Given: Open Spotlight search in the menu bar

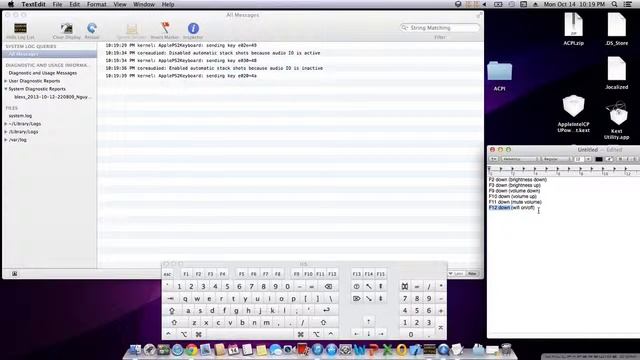Looking at the screenshot, I should point(614,4).
